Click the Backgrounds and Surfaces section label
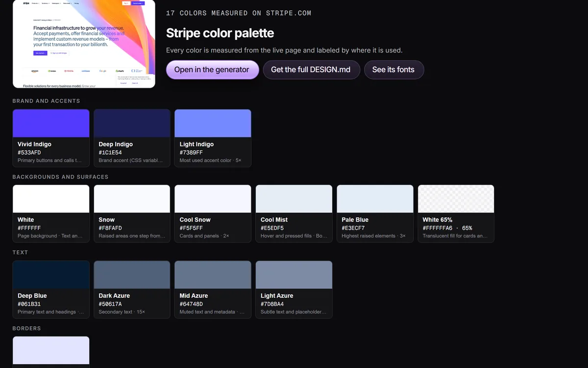The image size is (588, 368). click(x=60, y=177)
